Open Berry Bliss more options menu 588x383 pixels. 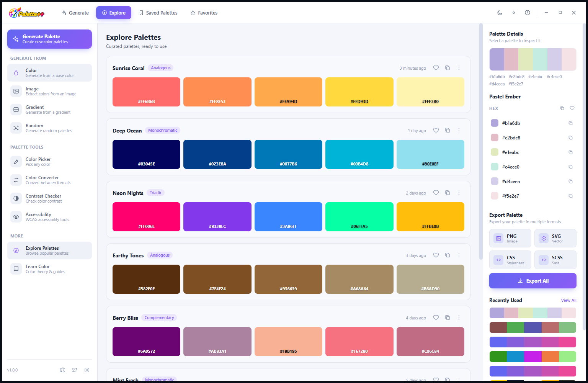(459, 318)
